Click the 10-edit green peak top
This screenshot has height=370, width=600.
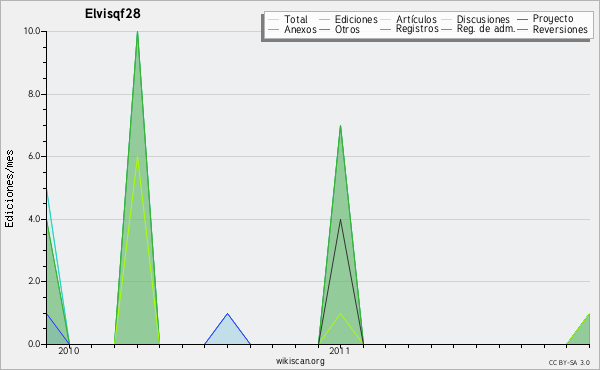(x=137, y=32)
